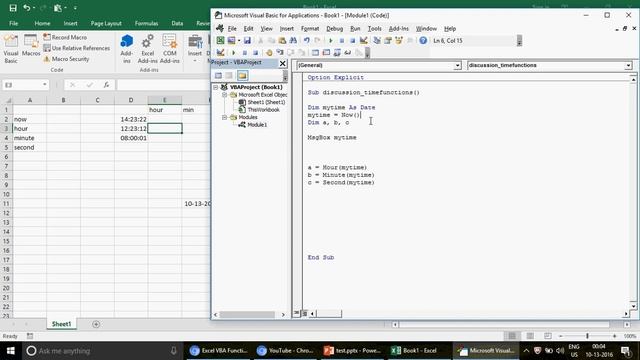
Task: Click Insert Function fx button
Action: tap(106, 84)
